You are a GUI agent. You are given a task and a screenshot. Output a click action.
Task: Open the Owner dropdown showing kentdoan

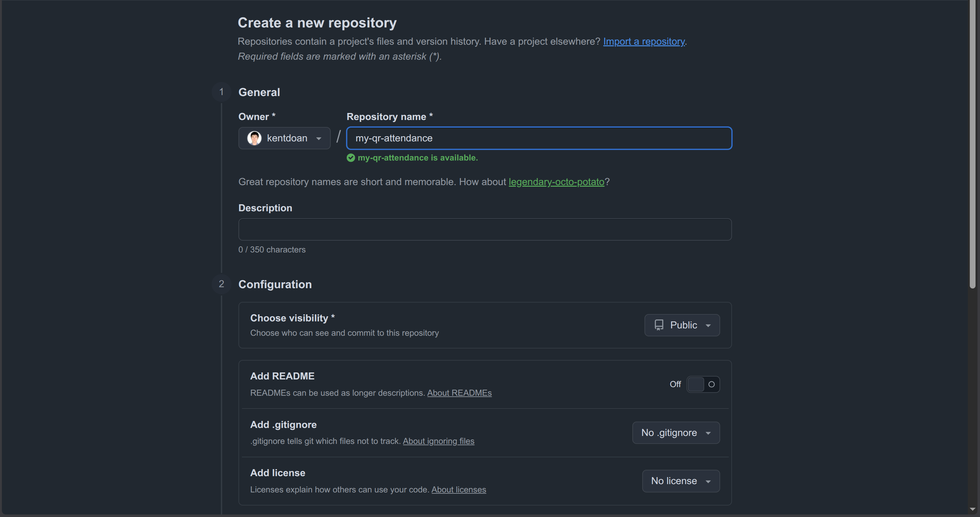pyautogui.click(x=284, y=138)
